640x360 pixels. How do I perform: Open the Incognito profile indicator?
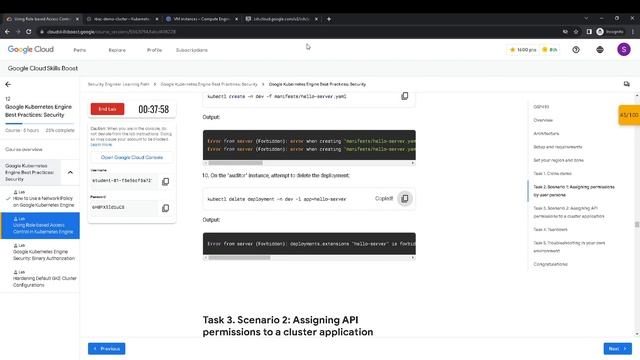[610, 31]
